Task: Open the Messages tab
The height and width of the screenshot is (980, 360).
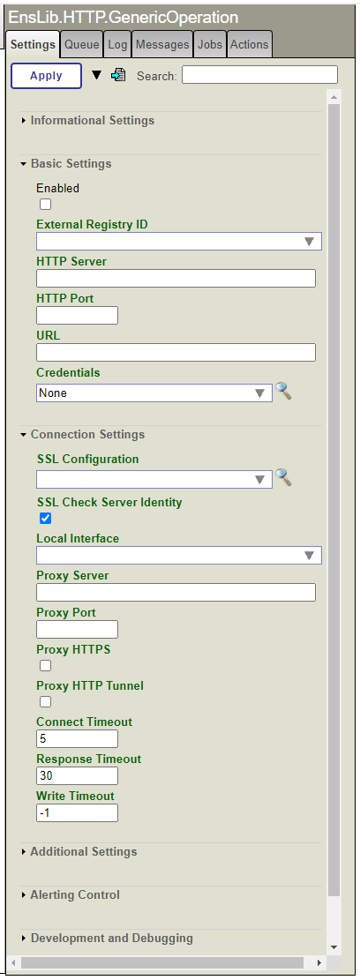Action: tap(162, 44)
